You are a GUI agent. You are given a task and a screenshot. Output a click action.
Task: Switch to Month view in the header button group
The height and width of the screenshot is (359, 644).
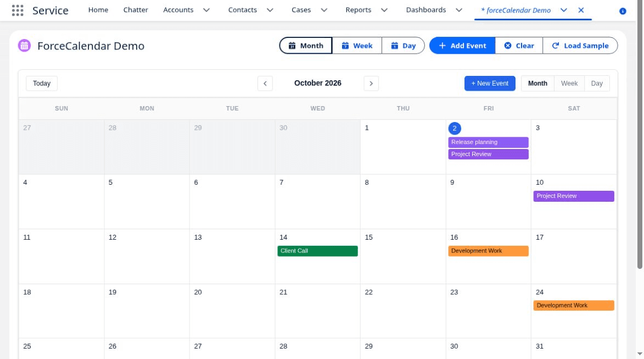click(x=306, y=46)
